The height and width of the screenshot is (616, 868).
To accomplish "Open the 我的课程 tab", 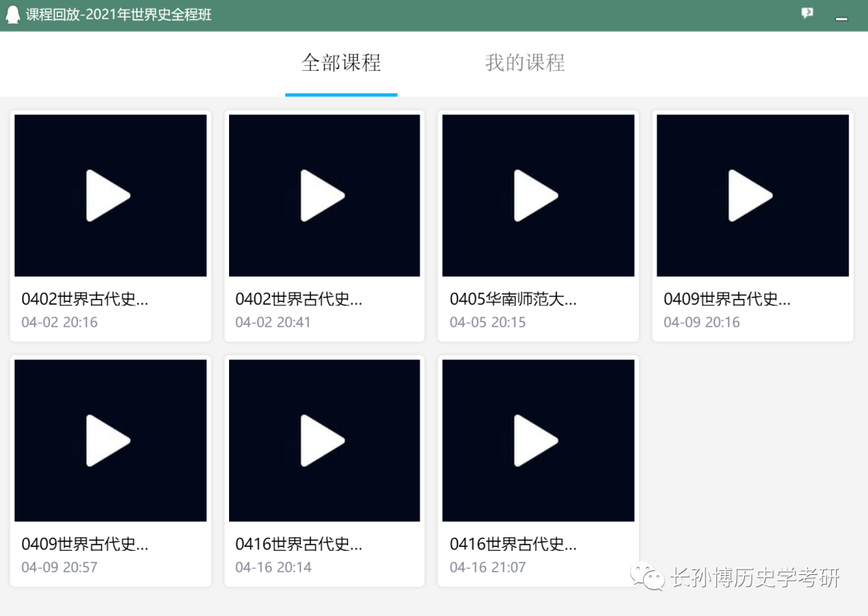I will point(525,63).
